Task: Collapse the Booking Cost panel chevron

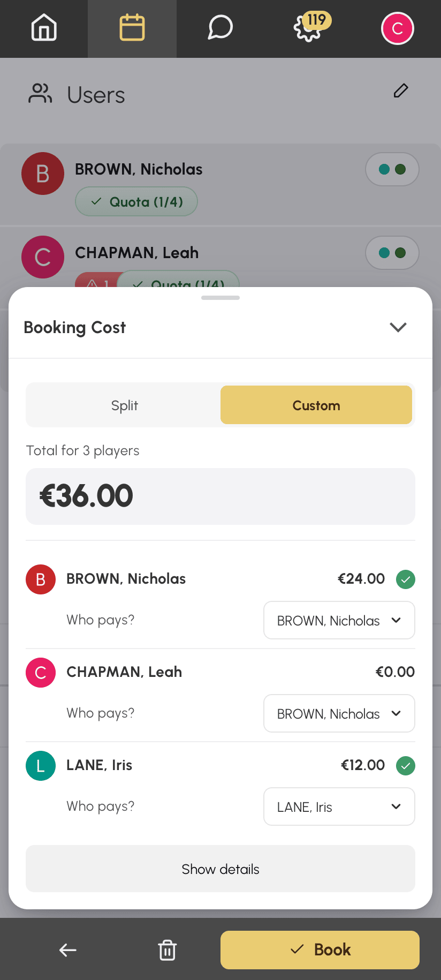Action: click(x=398, y=327)
